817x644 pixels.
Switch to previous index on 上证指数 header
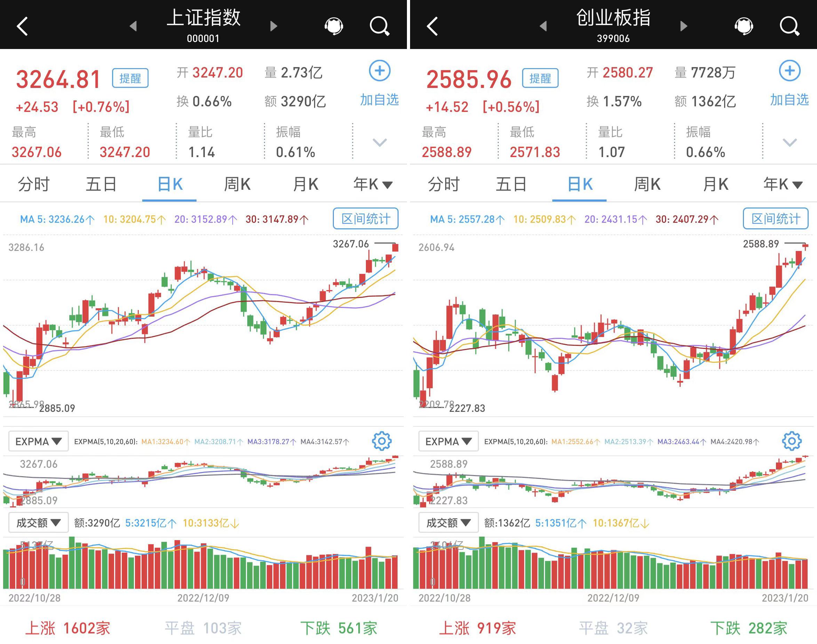tap(133, 26)
